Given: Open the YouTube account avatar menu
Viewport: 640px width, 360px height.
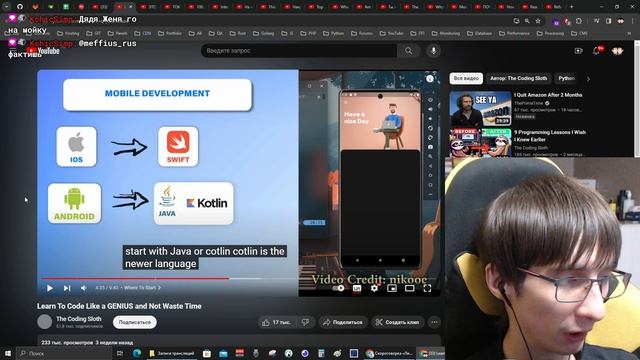Looking at the screenshot, I should point(617,51).
